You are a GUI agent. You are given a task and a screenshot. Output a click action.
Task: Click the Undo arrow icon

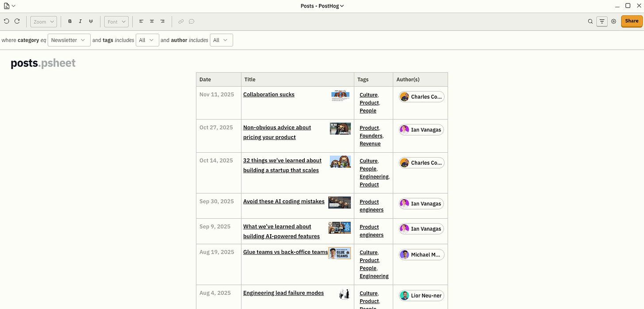point(6,21)
